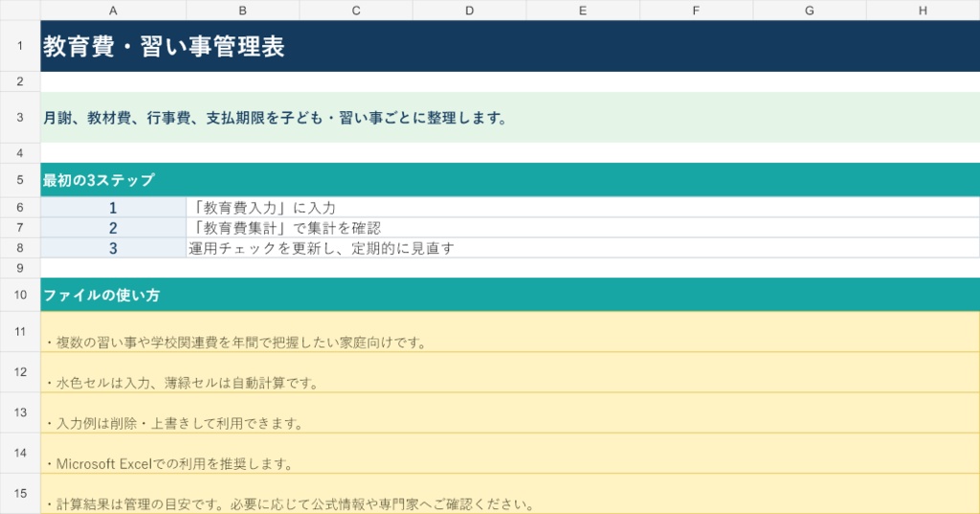The width and height of the screenshot is (980, 514).
Task: Select row 10 header
Action: (20, 295)
